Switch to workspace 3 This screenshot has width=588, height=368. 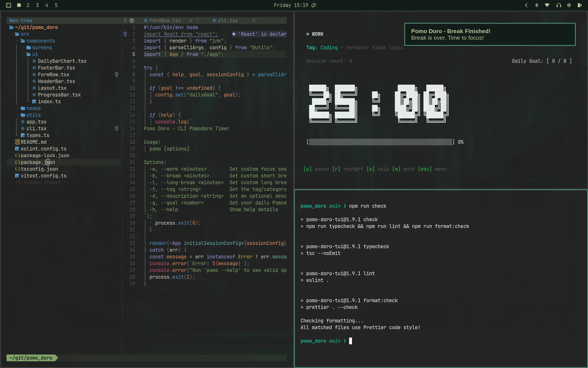click(x=37, y=5)
